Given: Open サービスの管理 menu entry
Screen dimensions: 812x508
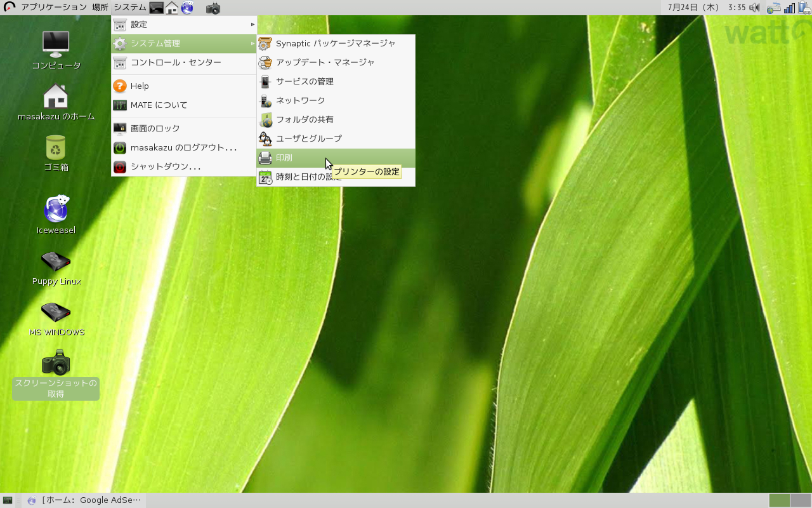Looking at the screenshot, I should [x=336, y=81].
